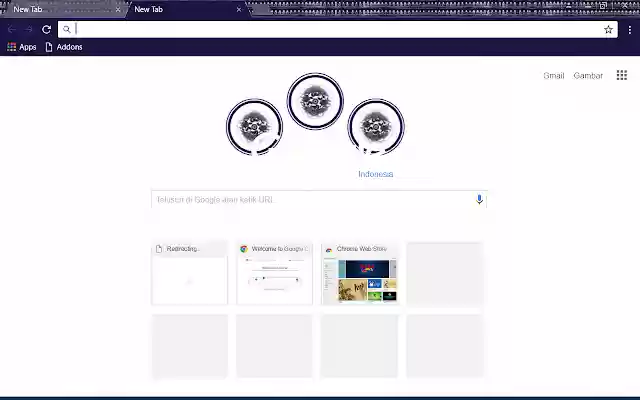Reload the page with the refresh icon
Screen dimensions: 640x400
(47, 29)
